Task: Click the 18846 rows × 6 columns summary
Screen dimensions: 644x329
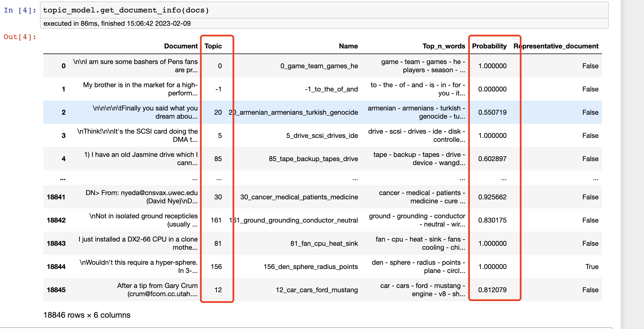Action: 87,315
